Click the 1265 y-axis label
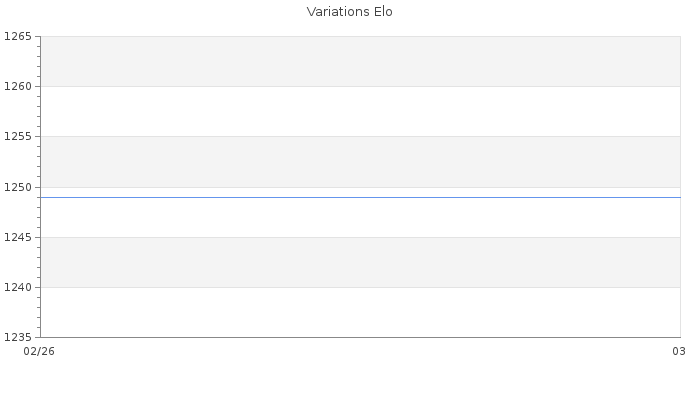 point(18,37)
